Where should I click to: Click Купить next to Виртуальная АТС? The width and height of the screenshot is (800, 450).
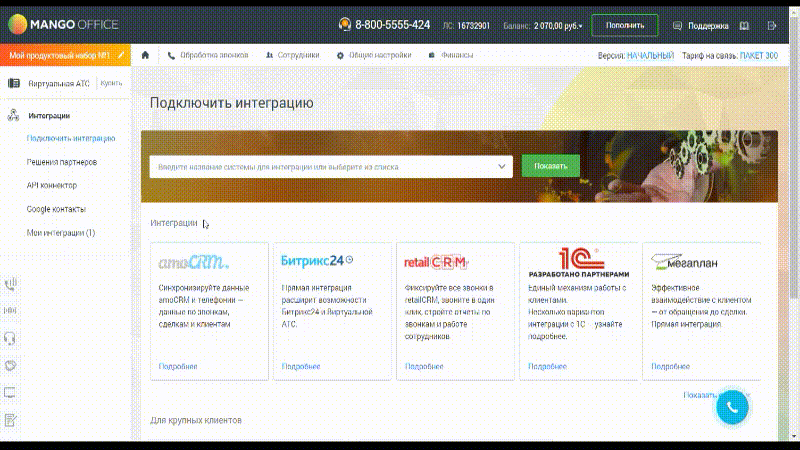coord(111,83)
